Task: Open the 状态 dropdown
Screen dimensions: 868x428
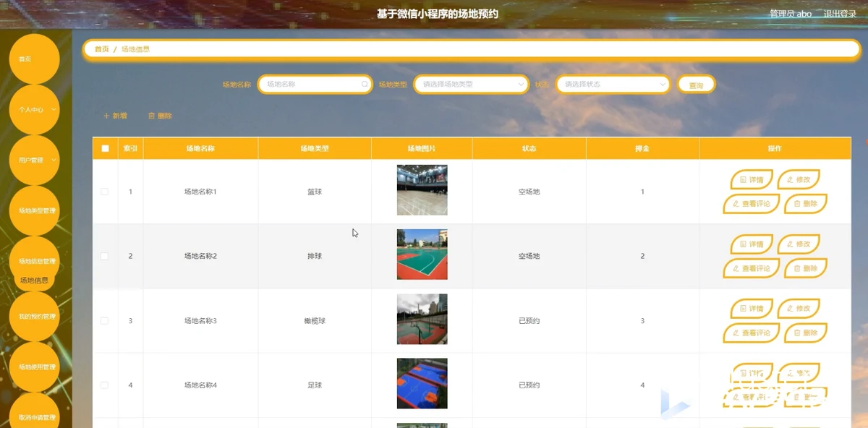Action: [x=613, y=84]
